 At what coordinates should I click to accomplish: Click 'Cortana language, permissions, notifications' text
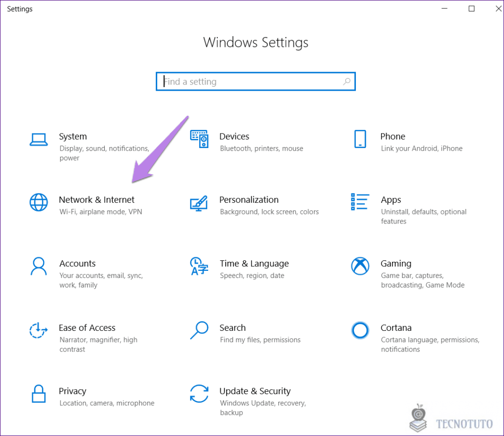430,344
